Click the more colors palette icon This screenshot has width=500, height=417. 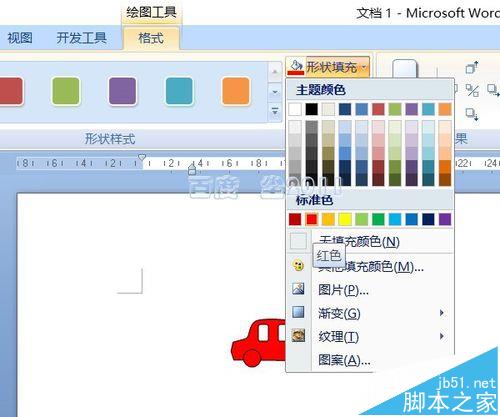(x=298, y=265)
